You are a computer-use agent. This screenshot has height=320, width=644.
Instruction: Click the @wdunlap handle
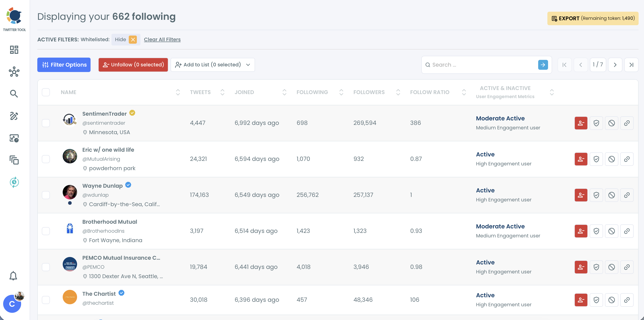click(x=95, y=195)
